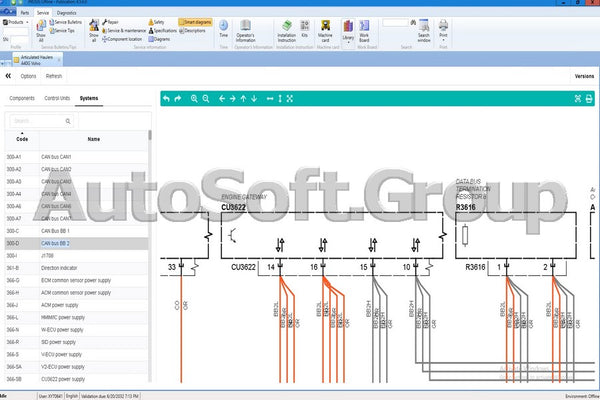The height and width of the screenshot is (400, 600).
Task: Switch to the Diagnostics ribbon tab
Action: click(67, 13)
